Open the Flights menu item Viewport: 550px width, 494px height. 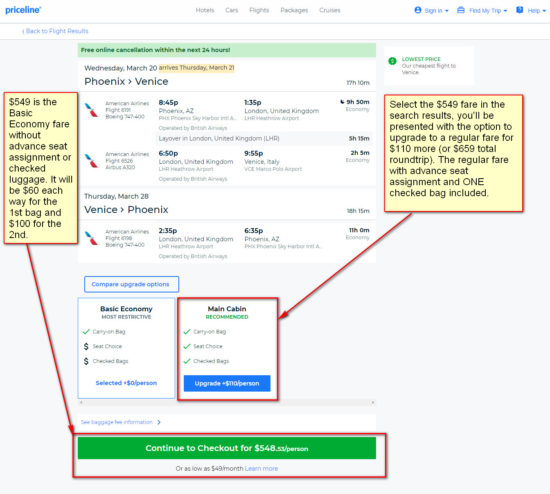[259, 10]
